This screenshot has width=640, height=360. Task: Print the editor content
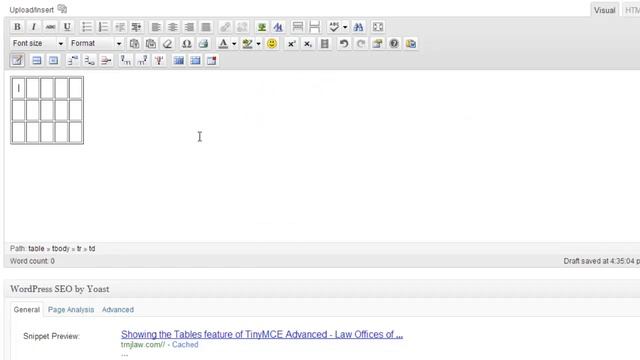point(203,44)
